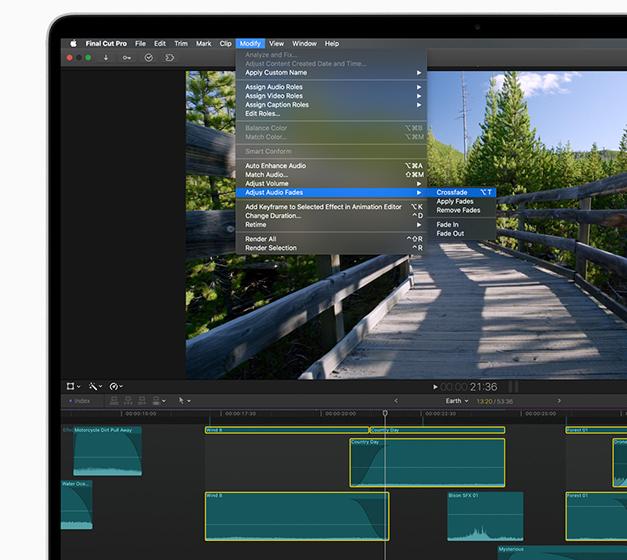Open the enhancements magic wand menu
Viewport: 627px width, 560px height.
[94, 386]
